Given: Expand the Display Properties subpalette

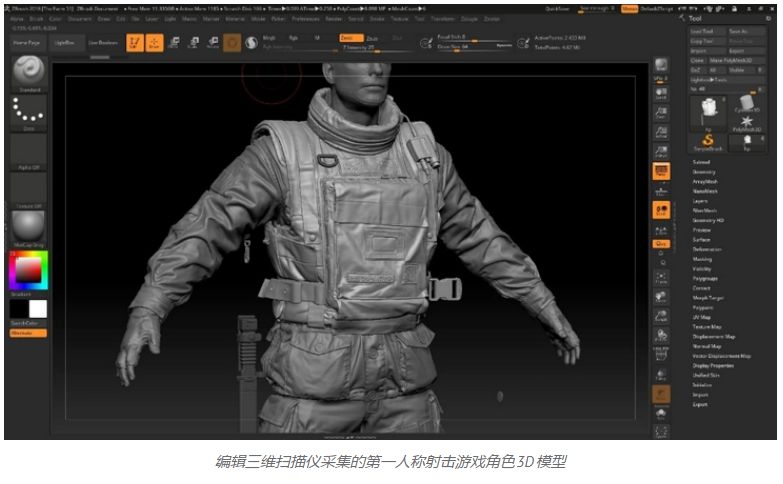Looking at the screenshot, I should tap(713, 366).
